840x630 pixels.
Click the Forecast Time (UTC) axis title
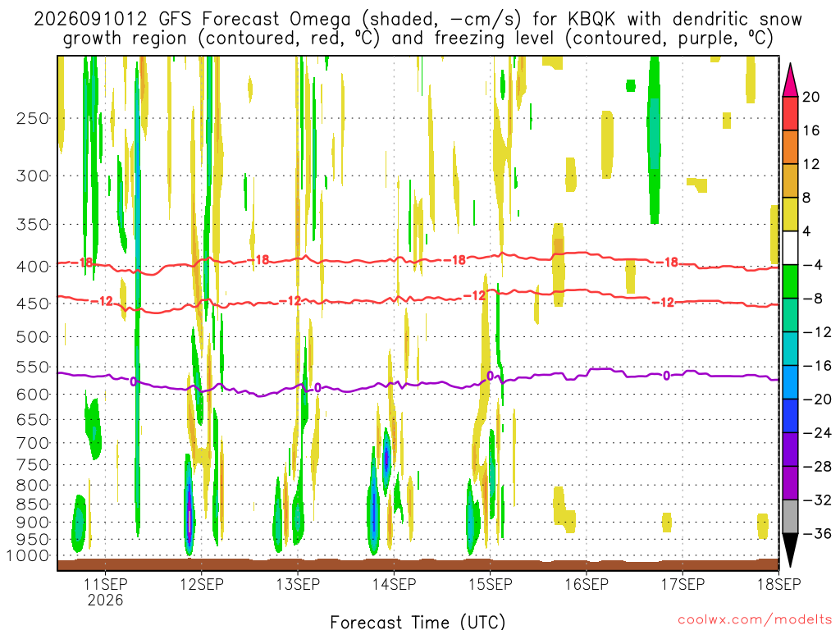[418, 622]
